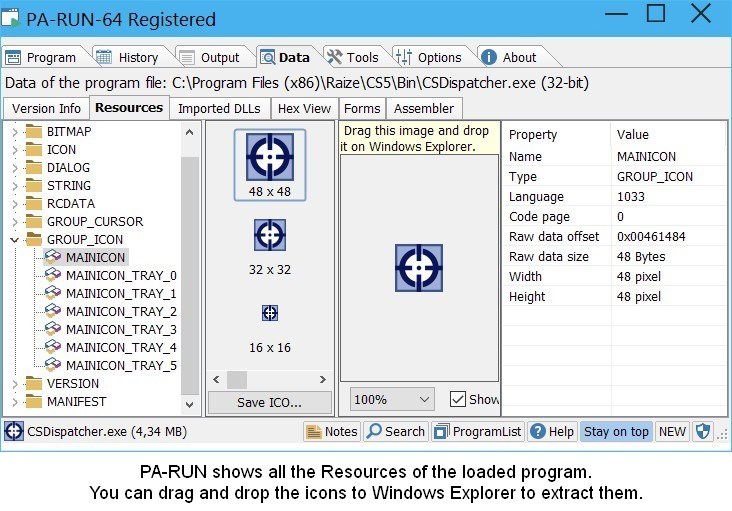The image size is (732, 511).
Task: Click the shield icon in status bar
Action: tap(703, 432)
